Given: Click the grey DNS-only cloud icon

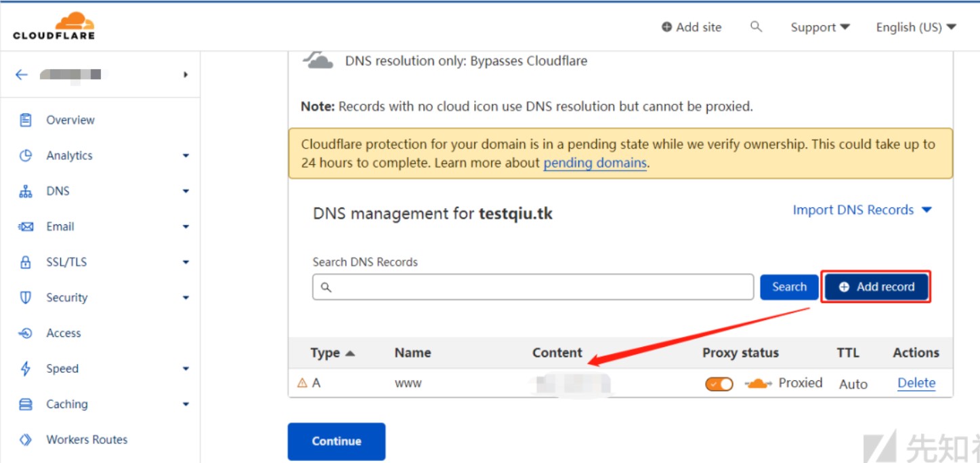Looking at the screenshot, I should point(318,60).
